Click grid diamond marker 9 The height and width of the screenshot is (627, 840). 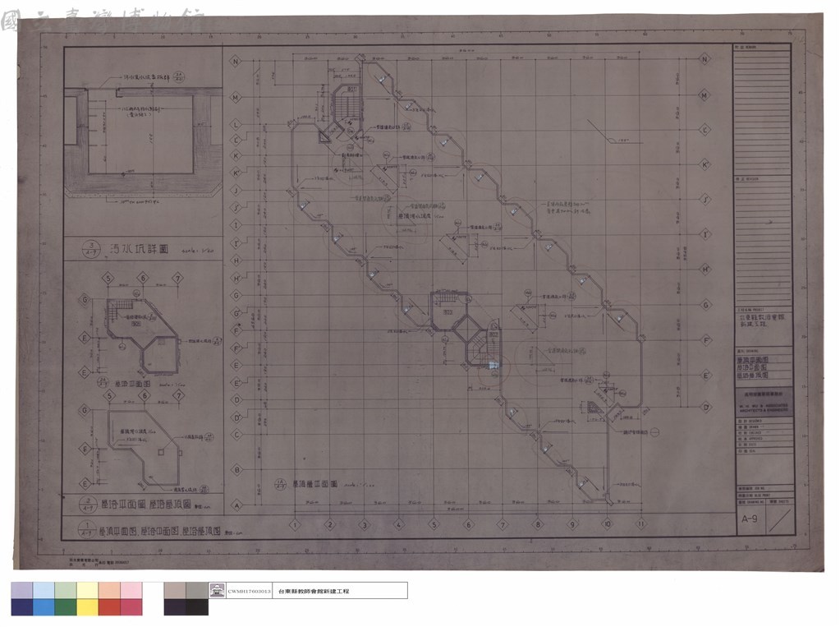pyautogui.click(x=572, y=524)
